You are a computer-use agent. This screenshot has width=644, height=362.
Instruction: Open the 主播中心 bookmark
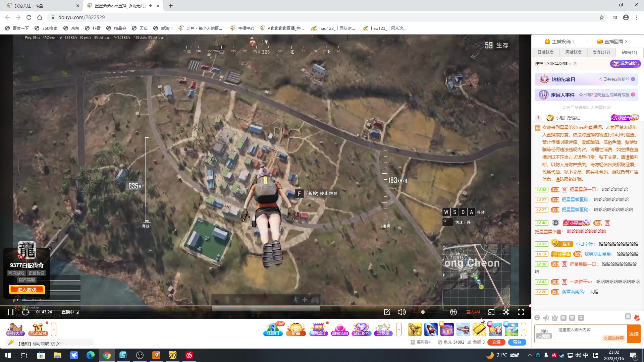pos(242,28)
